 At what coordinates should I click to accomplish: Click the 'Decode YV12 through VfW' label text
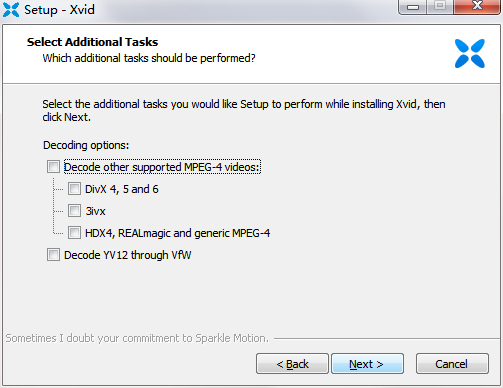(x=128, y=255)
